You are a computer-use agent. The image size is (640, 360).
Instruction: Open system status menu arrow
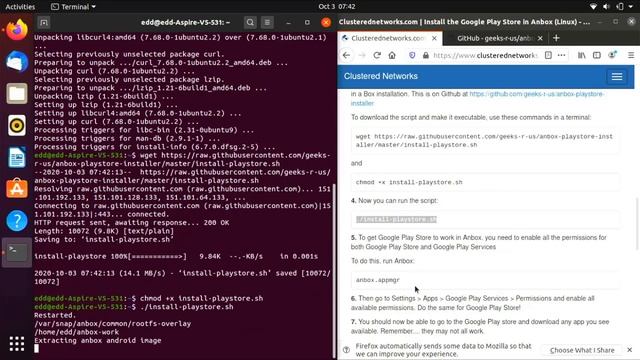tap(631, 7)
